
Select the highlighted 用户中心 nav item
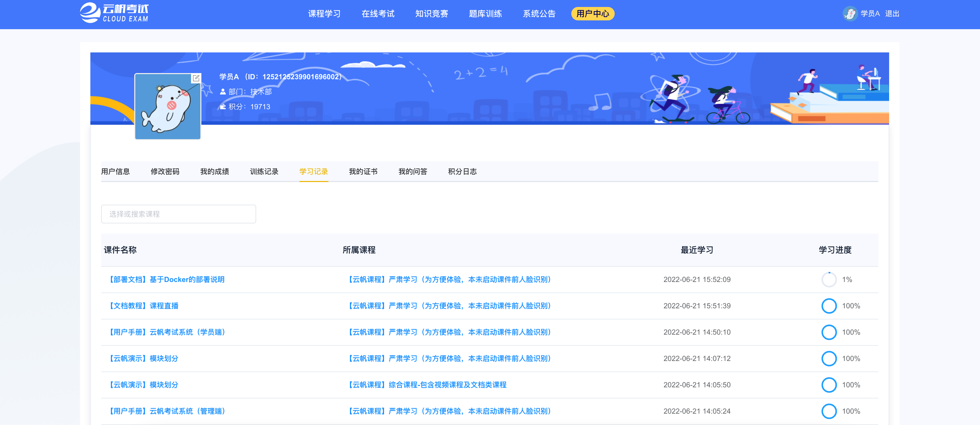593,14
